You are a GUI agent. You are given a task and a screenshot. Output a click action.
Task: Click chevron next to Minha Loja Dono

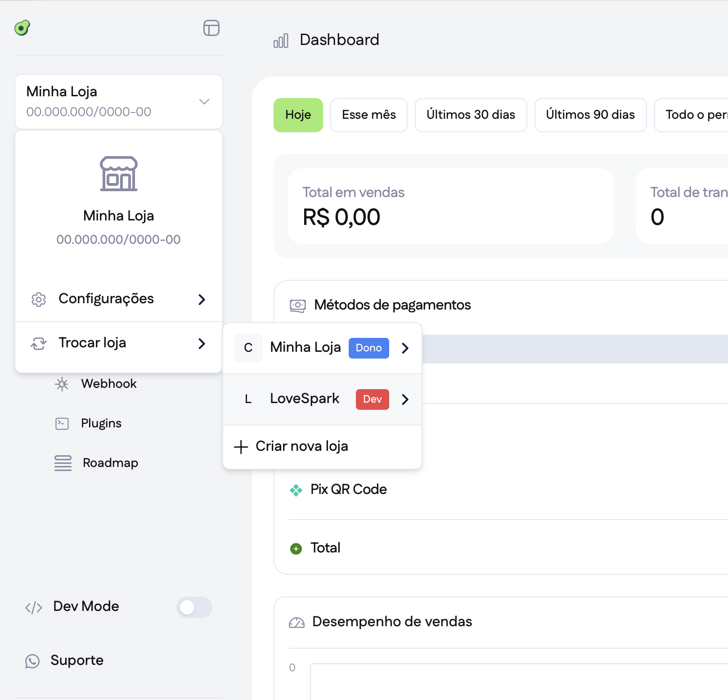pyautogui.click(x=405, y=348)
